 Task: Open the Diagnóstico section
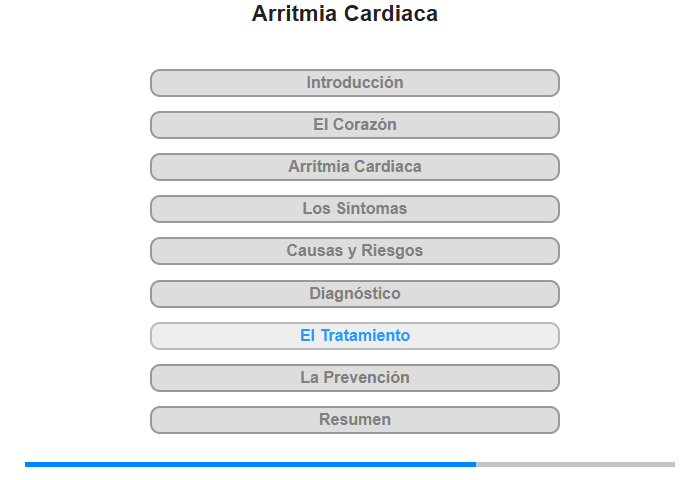click(x=355, y=294)
